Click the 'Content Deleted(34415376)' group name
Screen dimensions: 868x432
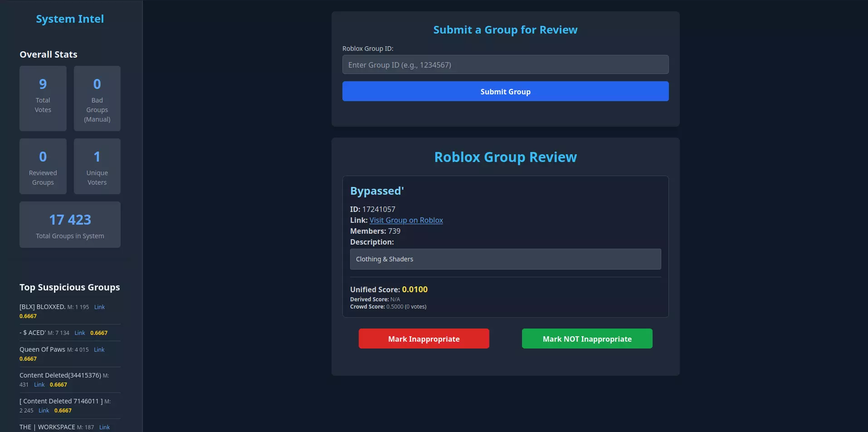pyautogui.click(x=60, y=375)
